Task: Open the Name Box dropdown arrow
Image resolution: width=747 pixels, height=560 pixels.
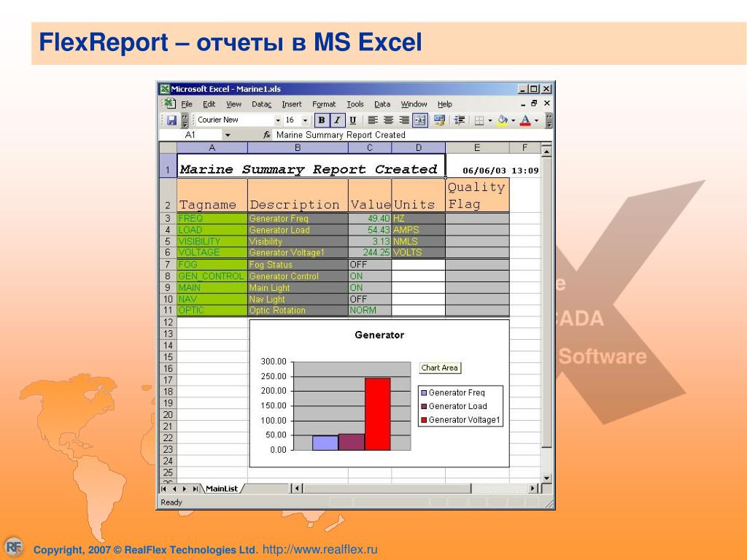Action: (x=228, y=135)
